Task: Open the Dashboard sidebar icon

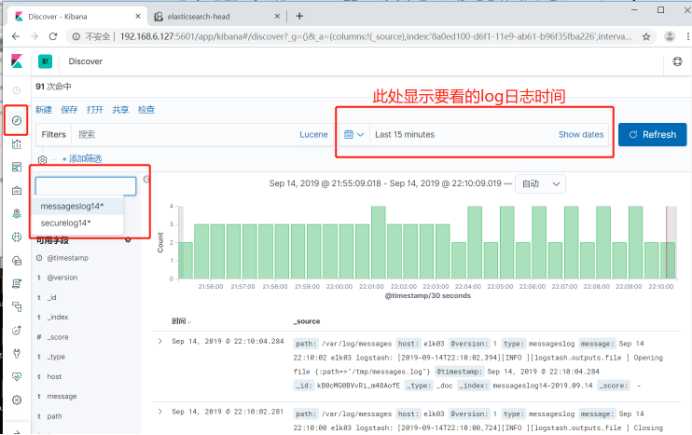Action: point(16,167)
